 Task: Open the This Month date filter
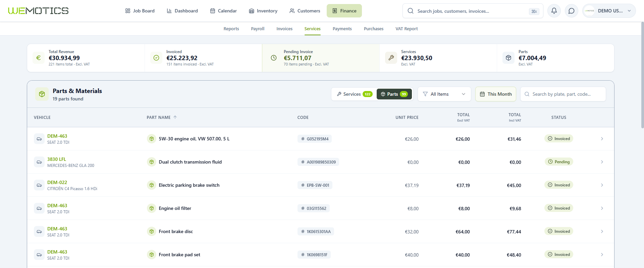pyautogui.click(x=496, y=94)
